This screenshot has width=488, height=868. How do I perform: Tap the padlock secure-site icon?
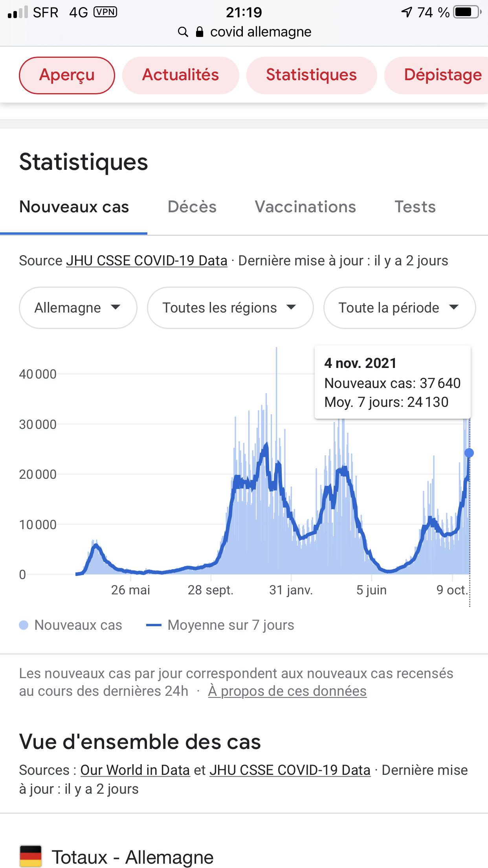[200, 32]
